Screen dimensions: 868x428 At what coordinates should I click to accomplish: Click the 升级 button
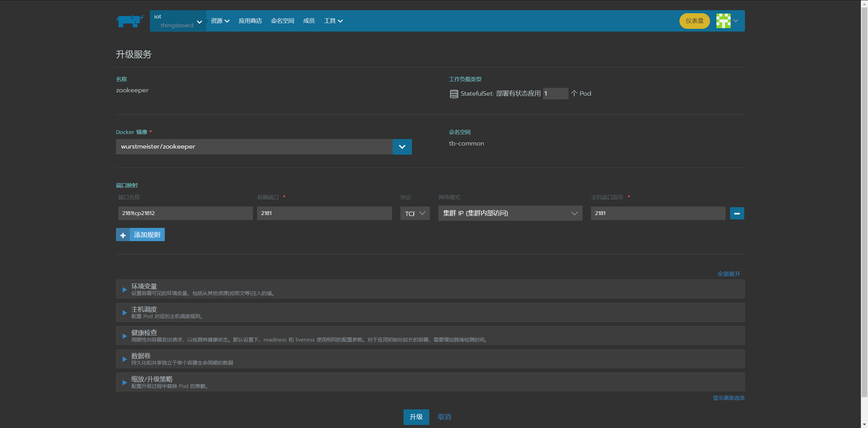416,417
